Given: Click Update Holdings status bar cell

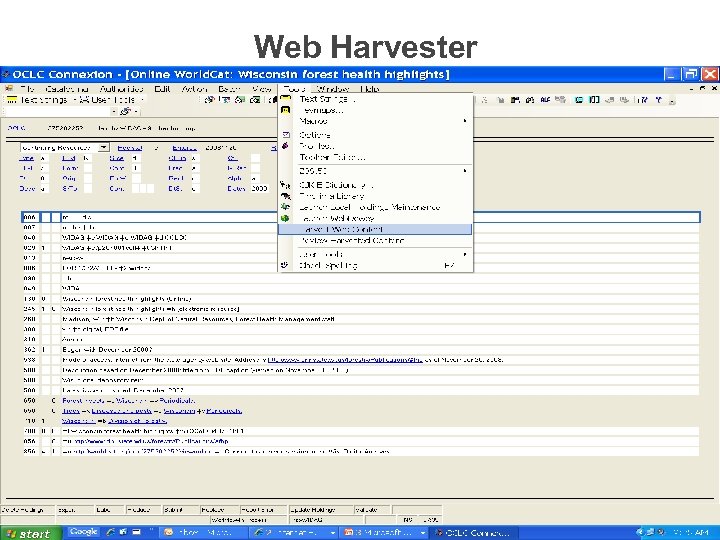Looking at the screenshot, I should (320, 510).
